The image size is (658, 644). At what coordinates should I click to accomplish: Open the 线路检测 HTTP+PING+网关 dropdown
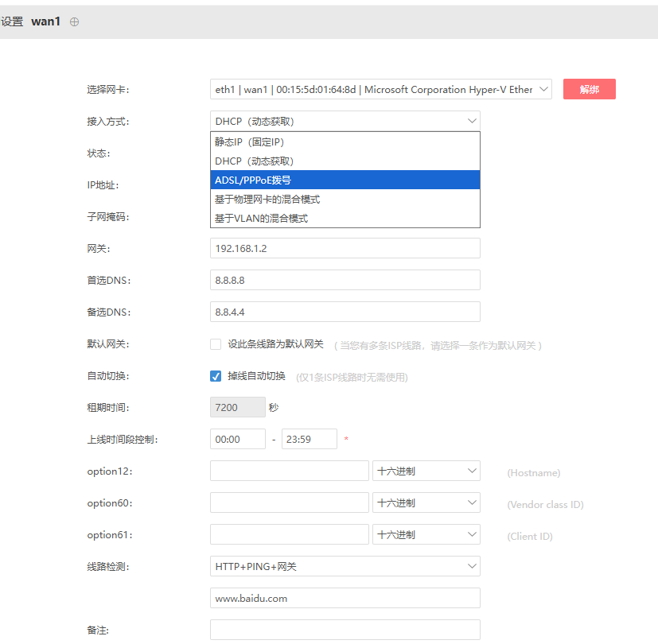click(x=345, y=566)
